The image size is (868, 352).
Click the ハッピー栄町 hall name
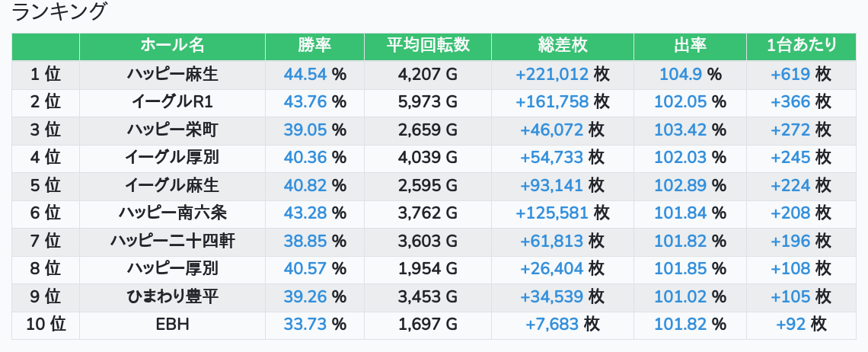pos(172,130)
